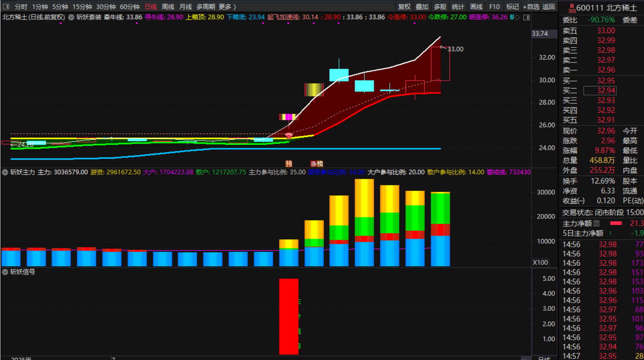This screenshot has width=644, height=360.
Task: Click the diamond marker icon beside 明涨停
Action: (x=517, y=17)
